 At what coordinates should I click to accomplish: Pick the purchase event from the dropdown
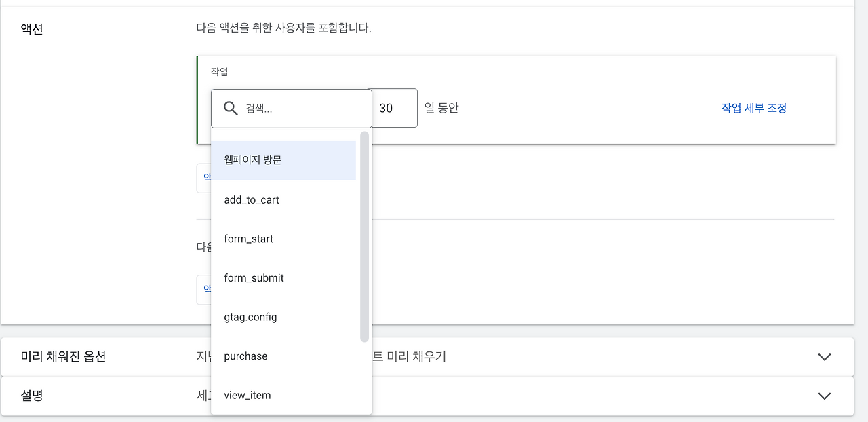(245, 356)
